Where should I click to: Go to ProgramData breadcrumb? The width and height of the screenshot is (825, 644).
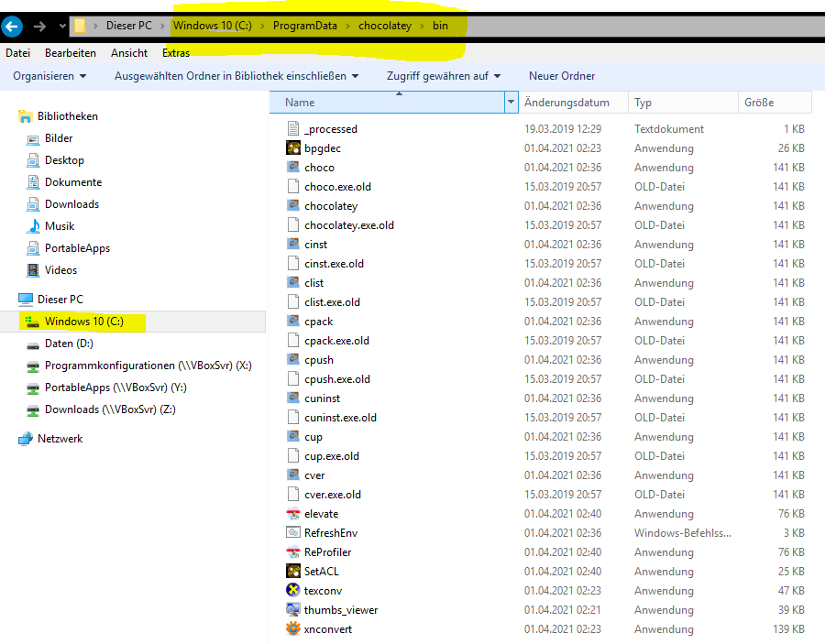pos(304,26)
